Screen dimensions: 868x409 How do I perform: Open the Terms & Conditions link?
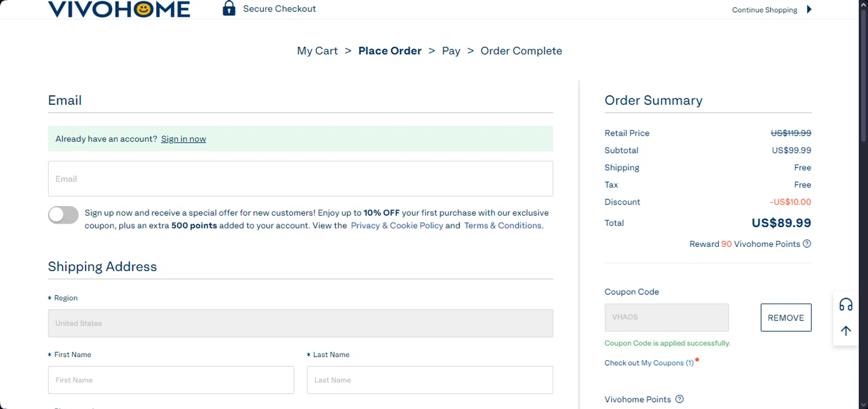[503, 225]
